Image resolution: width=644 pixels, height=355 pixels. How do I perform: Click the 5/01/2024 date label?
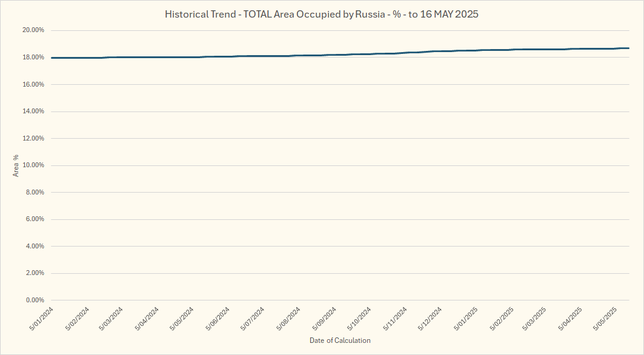click(43, 319)
